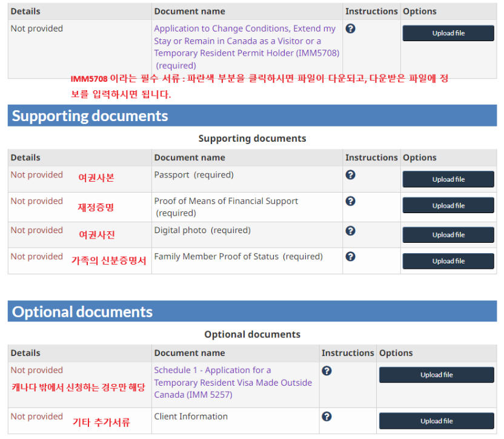Click 'Not provided' status in IMM5708 row
This screenshot has width=504, height=439.
click(36, 28)
